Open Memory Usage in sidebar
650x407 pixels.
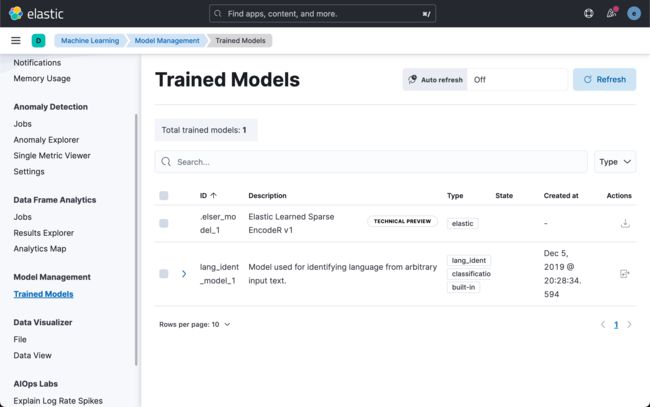(42, 78)
